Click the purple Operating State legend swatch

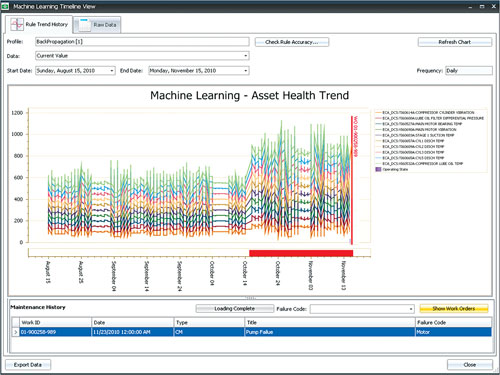(378, 169)
